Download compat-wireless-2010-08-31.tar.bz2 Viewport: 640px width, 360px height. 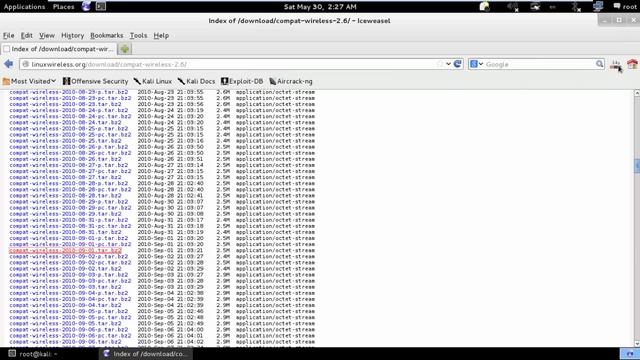pos(65,232)
